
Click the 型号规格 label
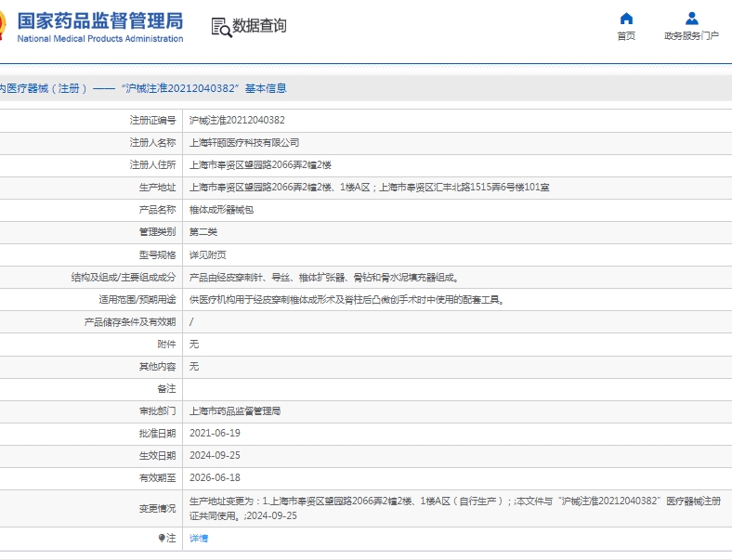click(157, 254)
